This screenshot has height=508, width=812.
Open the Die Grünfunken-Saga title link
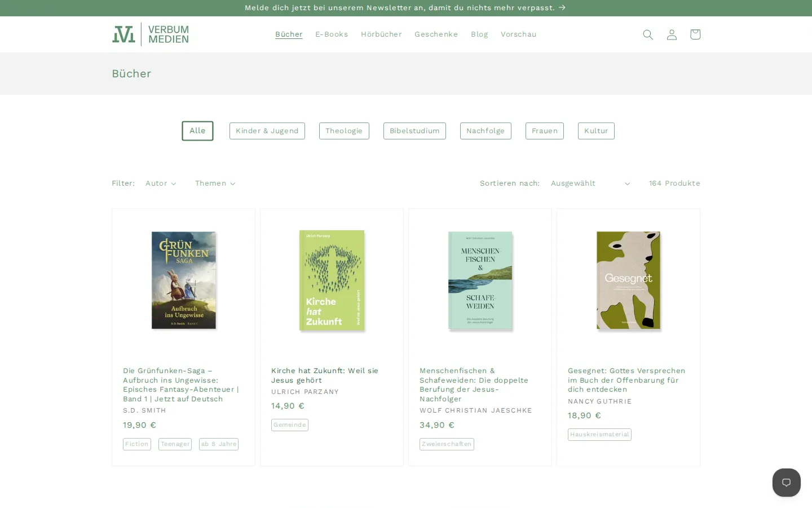[x=181, y=385]
